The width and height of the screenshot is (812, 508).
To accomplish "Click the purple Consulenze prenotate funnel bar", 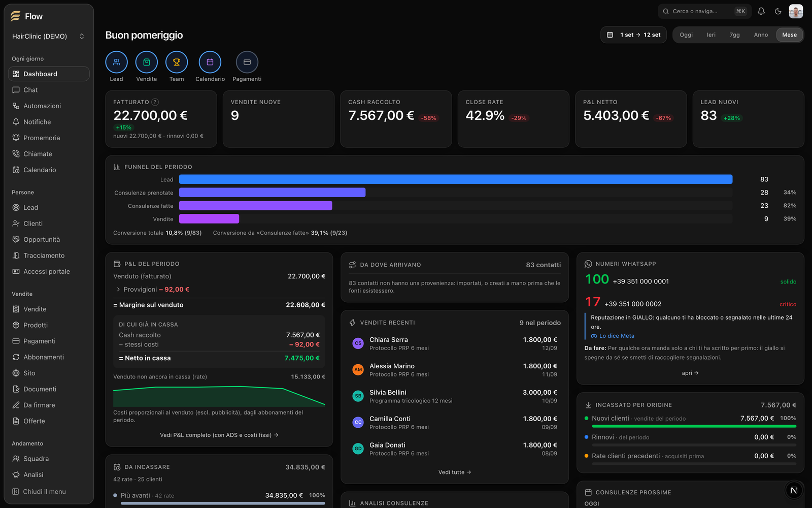I will tap(272, 193).
